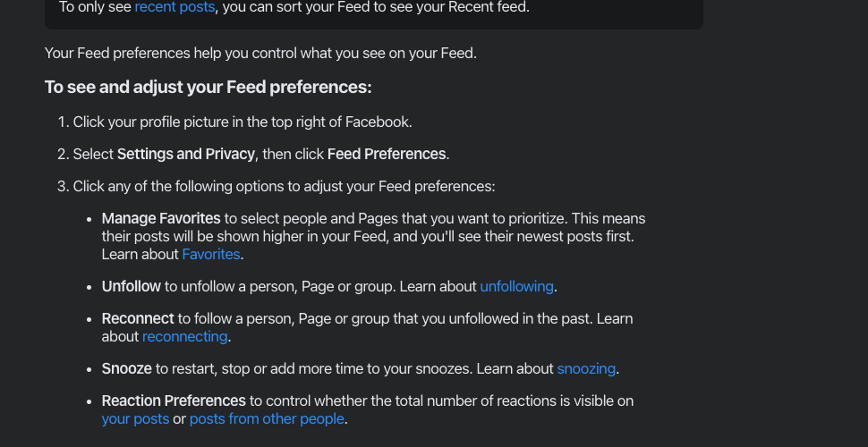Click the bold 'Unfollow' bullet term

point(132,287)
